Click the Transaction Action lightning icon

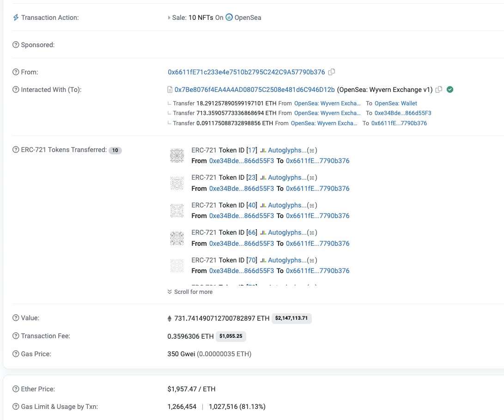(x=16, y=18)
